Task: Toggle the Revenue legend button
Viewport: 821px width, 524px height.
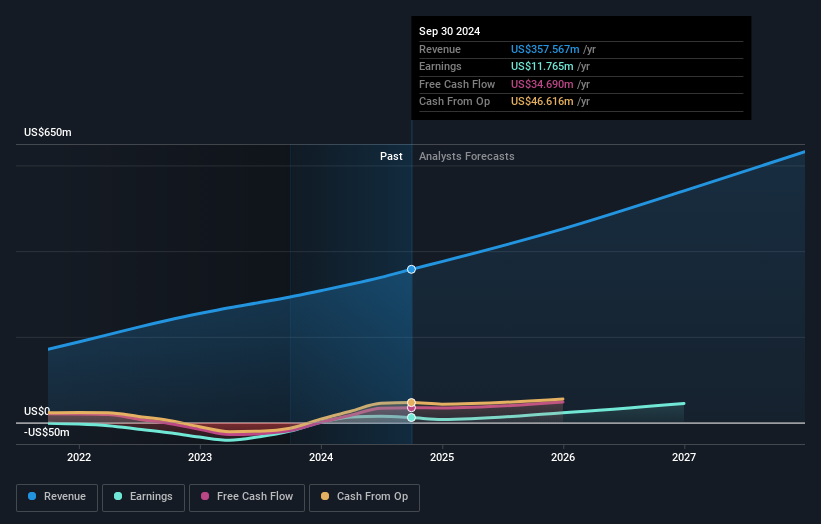Action: point(57,497)
